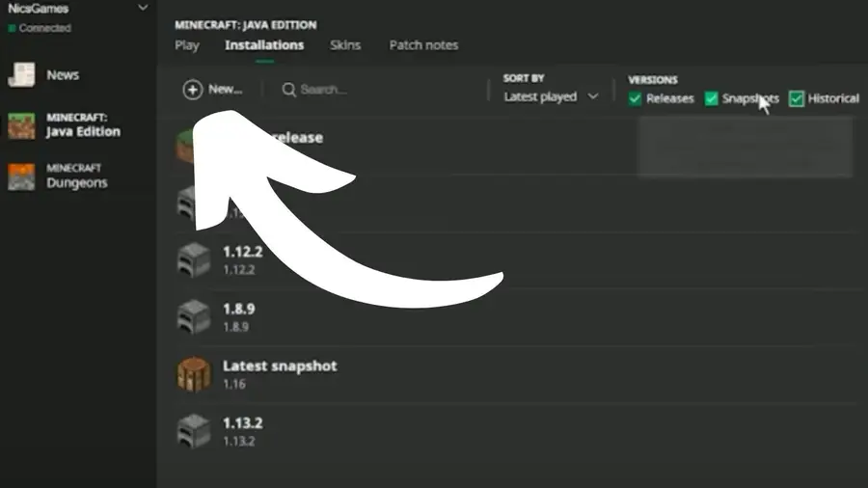Open the Sort By Latest played dropdown
Viewport: 868px width, 488px height.
click(x=551, y=96)
